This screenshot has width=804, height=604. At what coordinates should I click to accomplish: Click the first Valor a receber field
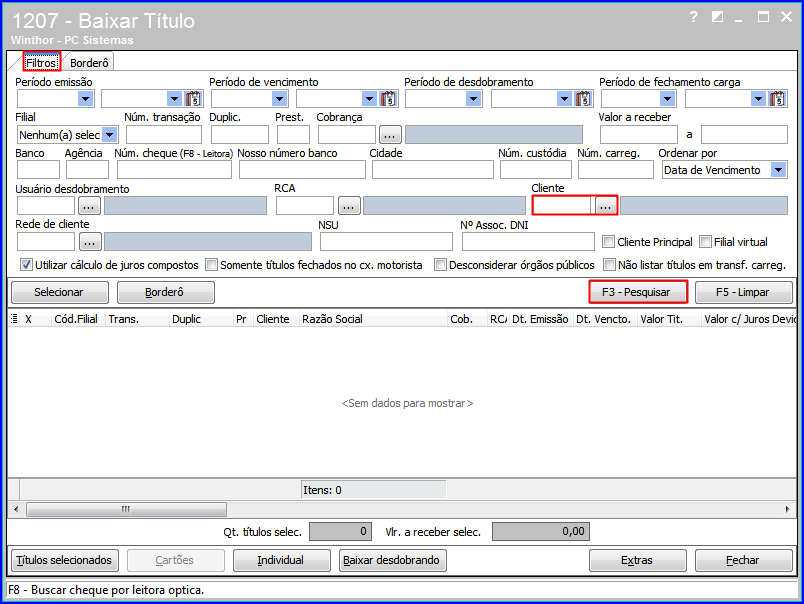[639, 135]
